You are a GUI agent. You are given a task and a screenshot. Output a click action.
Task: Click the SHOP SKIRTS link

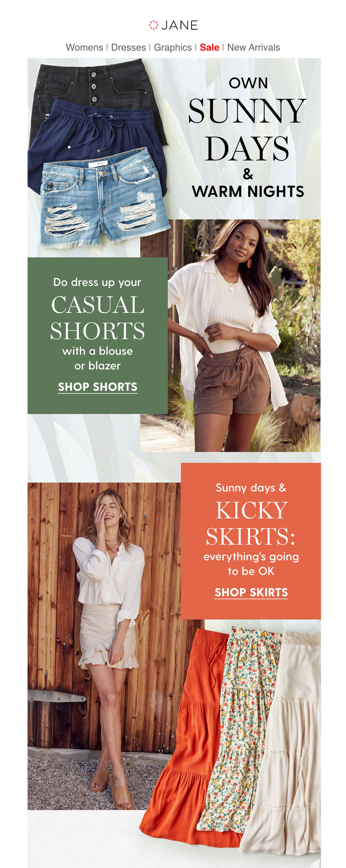point(251,592)
